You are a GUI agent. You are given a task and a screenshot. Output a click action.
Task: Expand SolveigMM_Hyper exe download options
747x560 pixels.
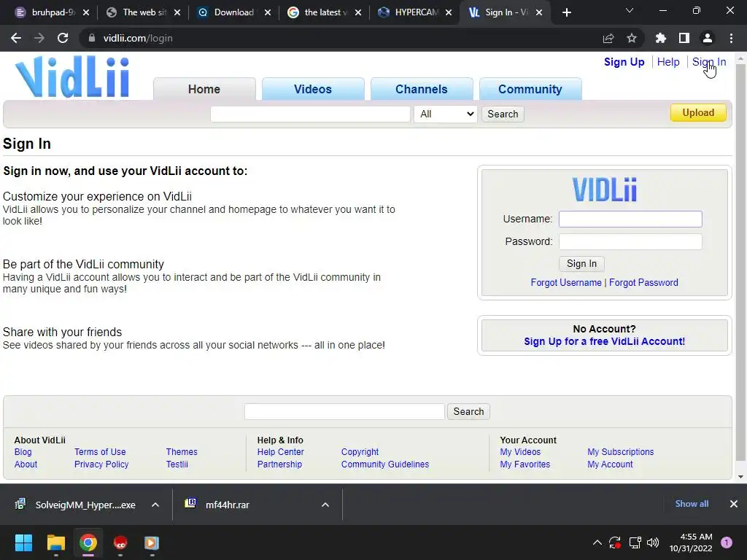tap(155, 505)
